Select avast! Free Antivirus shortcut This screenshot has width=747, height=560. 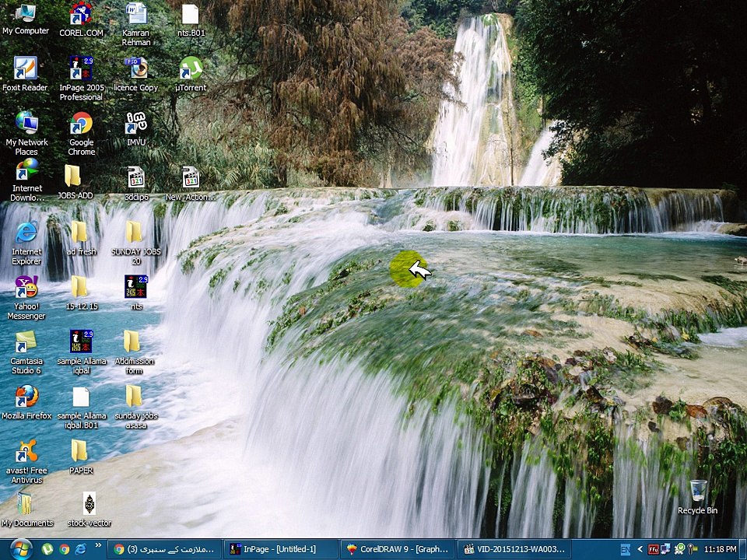pyautogui.click(x=26, y=462)
